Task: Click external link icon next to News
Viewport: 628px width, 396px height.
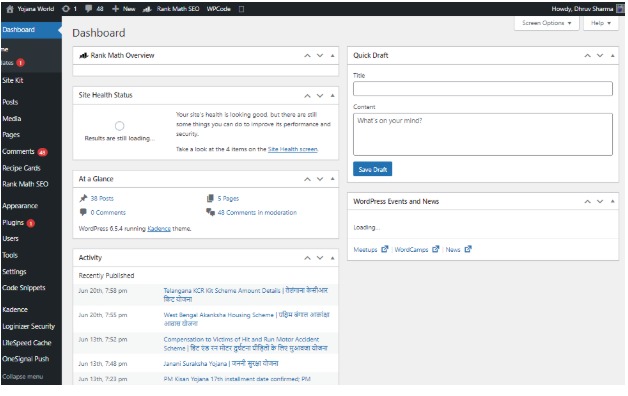Action: (468, 249)
